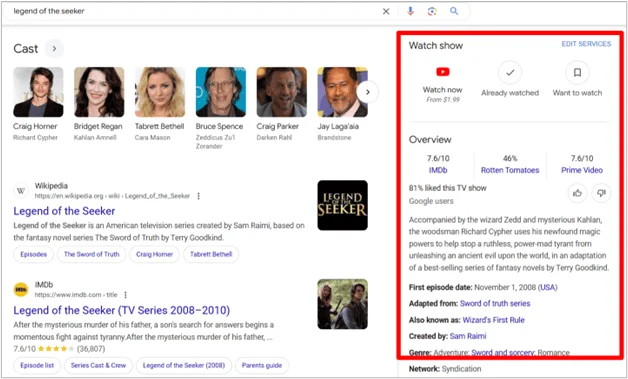Mark show as Already watched
Screen dimensions: 628x379
point(510,73)
